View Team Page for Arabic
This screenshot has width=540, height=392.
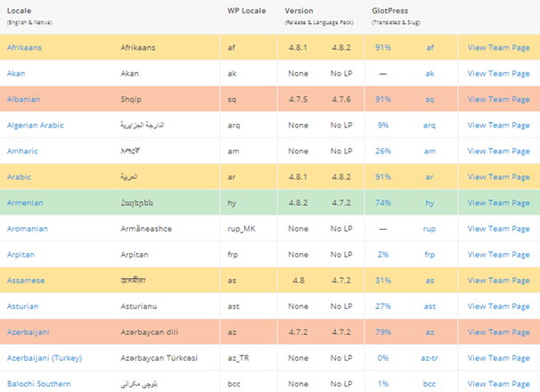point(499,176)
